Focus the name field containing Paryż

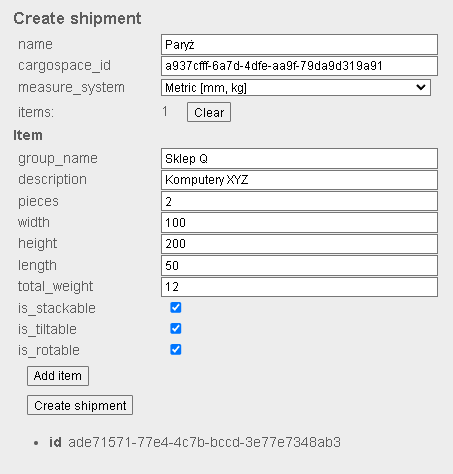tap(299, 44)
